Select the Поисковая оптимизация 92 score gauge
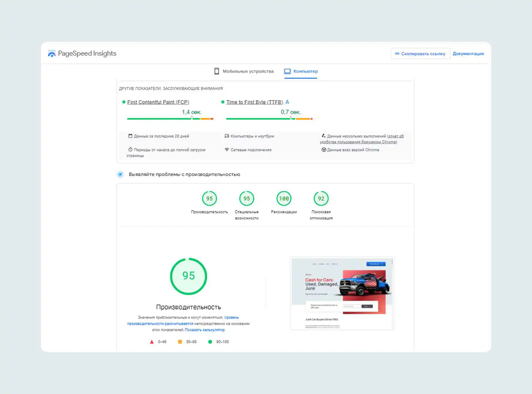 click(321, 199)
